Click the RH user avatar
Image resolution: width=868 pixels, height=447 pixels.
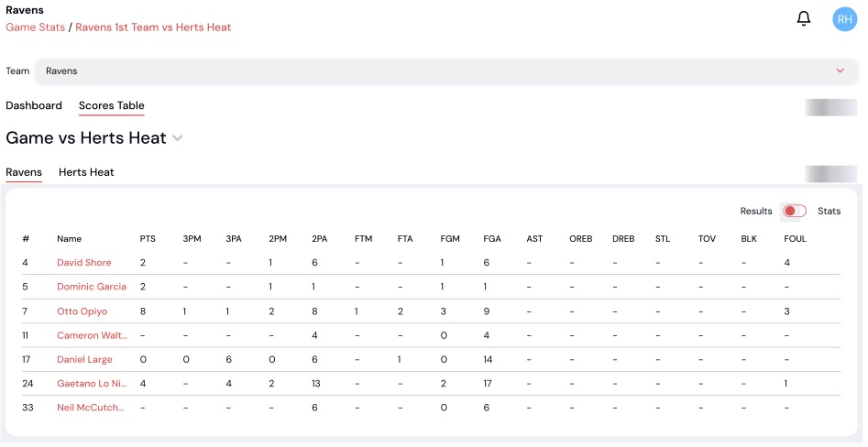844,18
